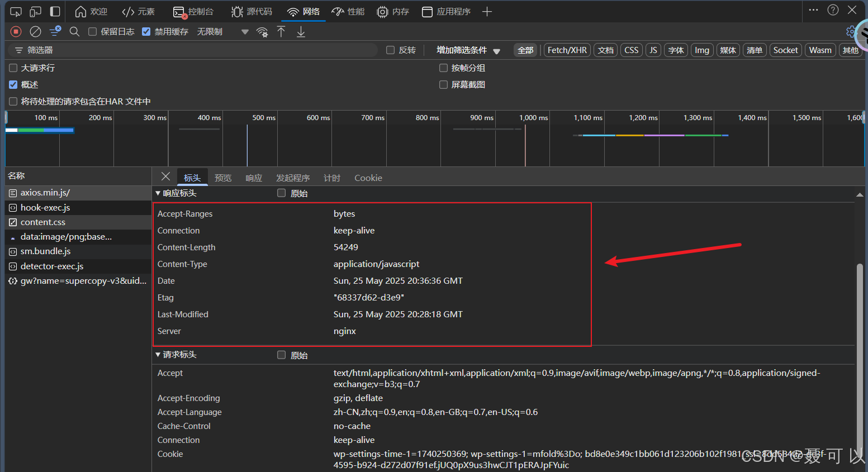Enable 将待处理的请求包含在HAR文件中 checkbox
This screenshot has height=472, width=868.
(x=13, y=102)
